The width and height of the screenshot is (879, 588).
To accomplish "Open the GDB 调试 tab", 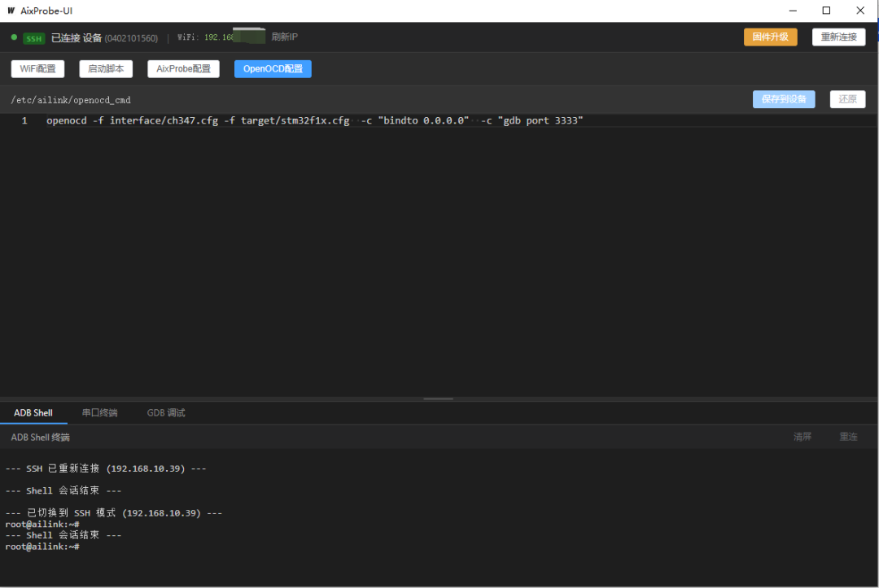I will tap(166, 412).
